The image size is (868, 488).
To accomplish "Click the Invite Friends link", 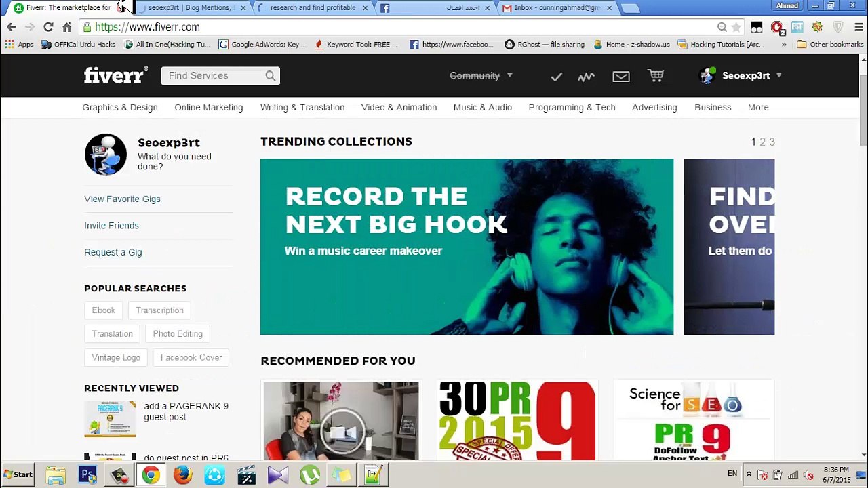I will click(111, 225).
